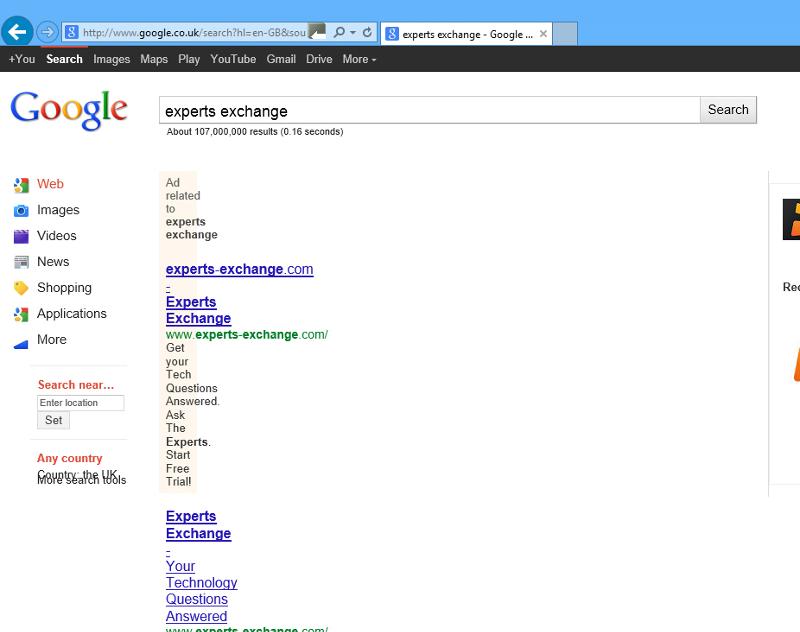Click the camera Images sidebar icon

coord(21,211)
